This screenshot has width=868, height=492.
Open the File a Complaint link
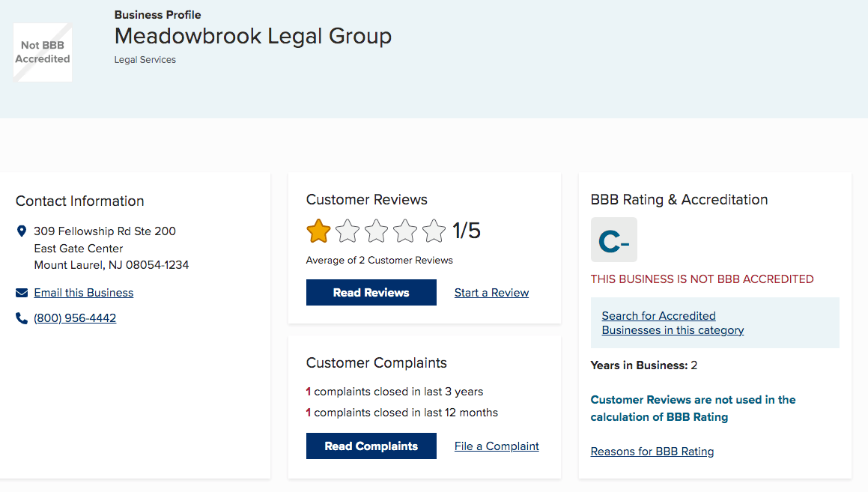(496, 446)
